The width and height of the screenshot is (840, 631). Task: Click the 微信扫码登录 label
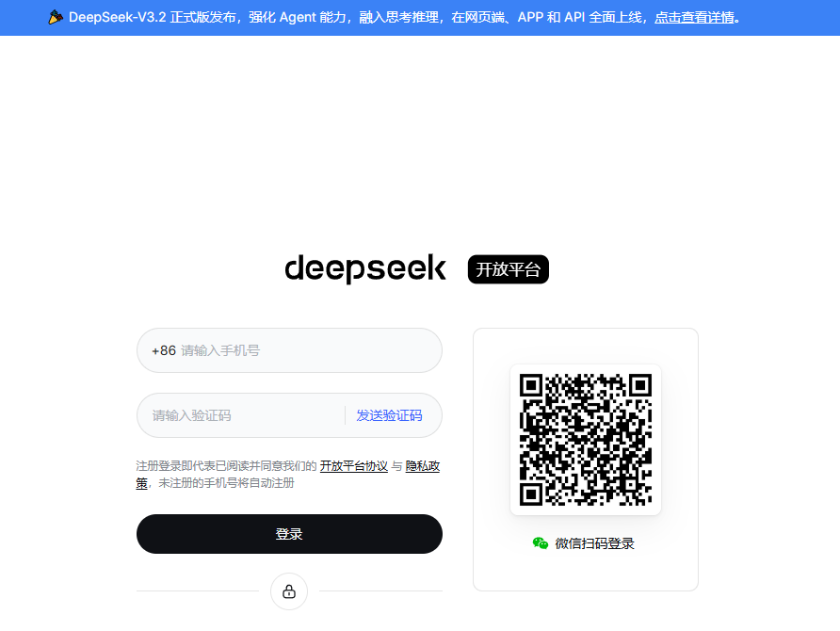pyautogui.click(x=594, y=543)
